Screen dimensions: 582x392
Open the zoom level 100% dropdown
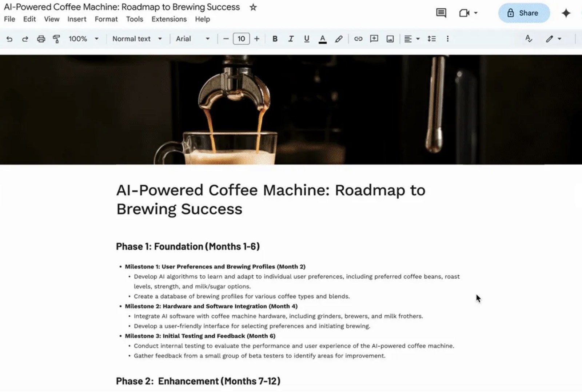click(x=84, y=39)
